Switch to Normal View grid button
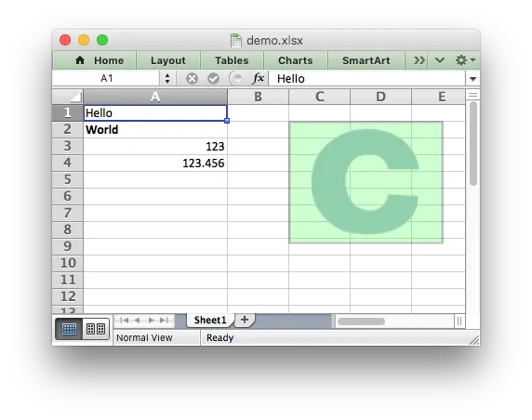 (69, 329)
